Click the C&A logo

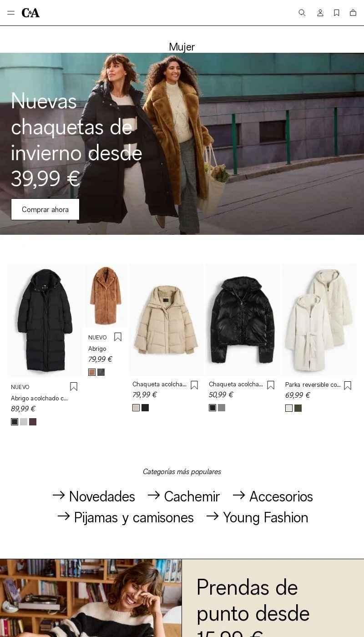click(x=30, y=13)
